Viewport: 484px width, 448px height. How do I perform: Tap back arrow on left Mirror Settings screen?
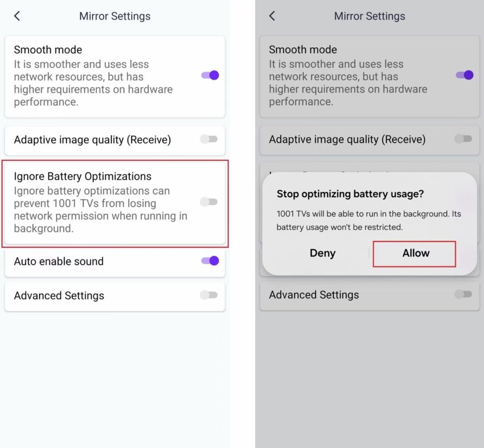(x=17, y=16)
